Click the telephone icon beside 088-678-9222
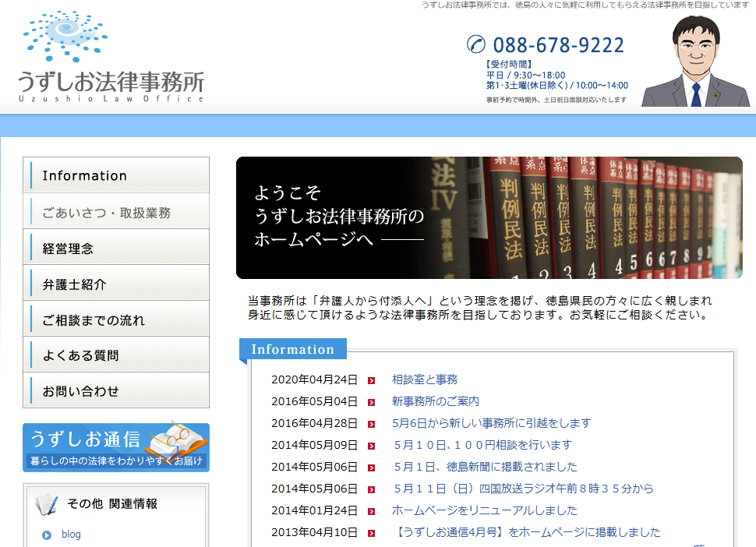 (x=476, y=44)
